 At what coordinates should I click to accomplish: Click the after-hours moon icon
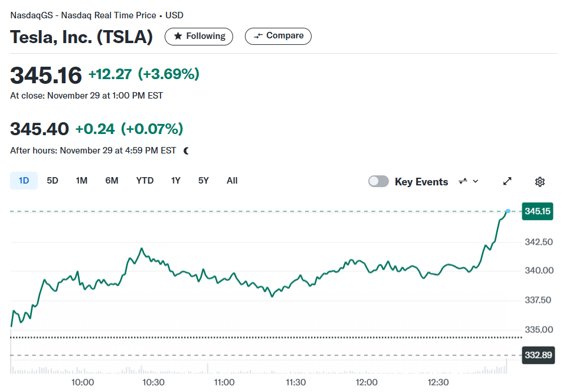click(x=186, y=151)
